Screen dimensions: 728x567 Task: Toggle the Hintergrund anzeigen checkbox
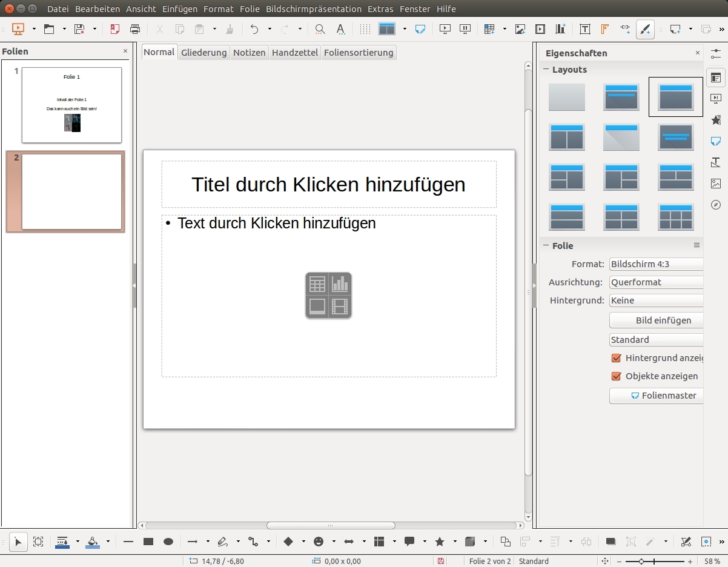tap(617, 358)
